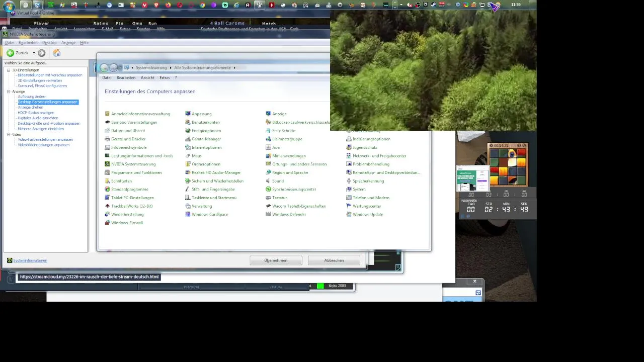Click the Bamboo Voreinstellungen tablet icon

[107, 122]
